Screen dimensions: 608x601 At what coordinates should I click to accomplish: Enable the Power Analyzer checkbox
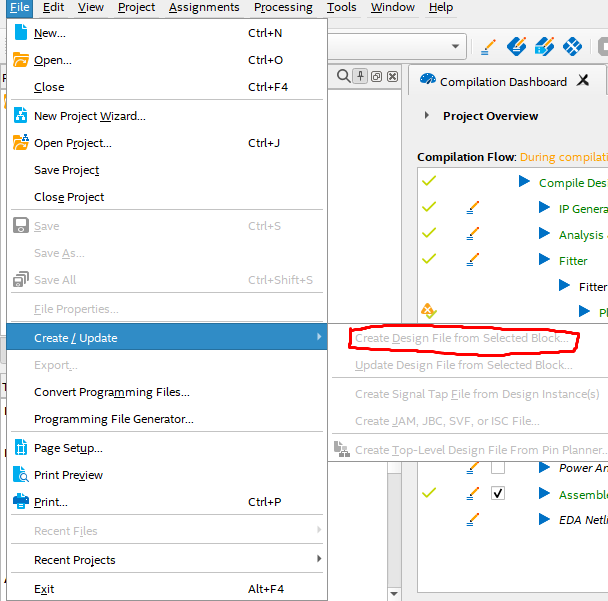[x=498, y=468]
